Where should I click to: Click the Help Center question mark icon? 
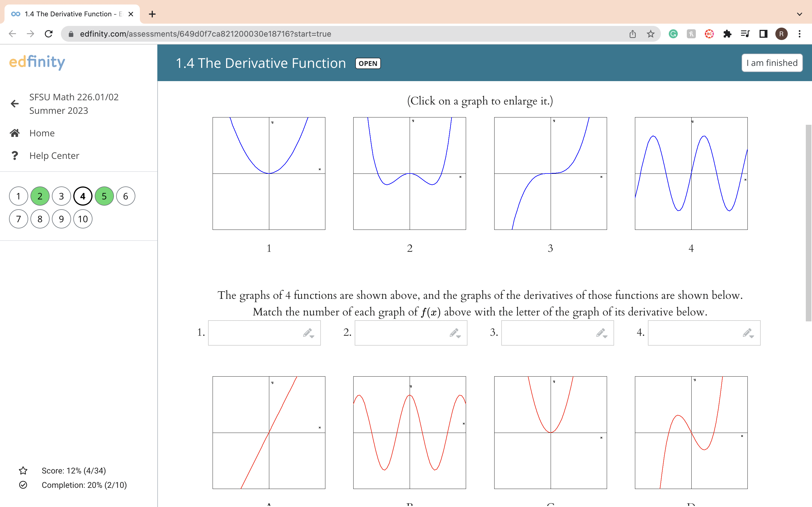[15, 155]
